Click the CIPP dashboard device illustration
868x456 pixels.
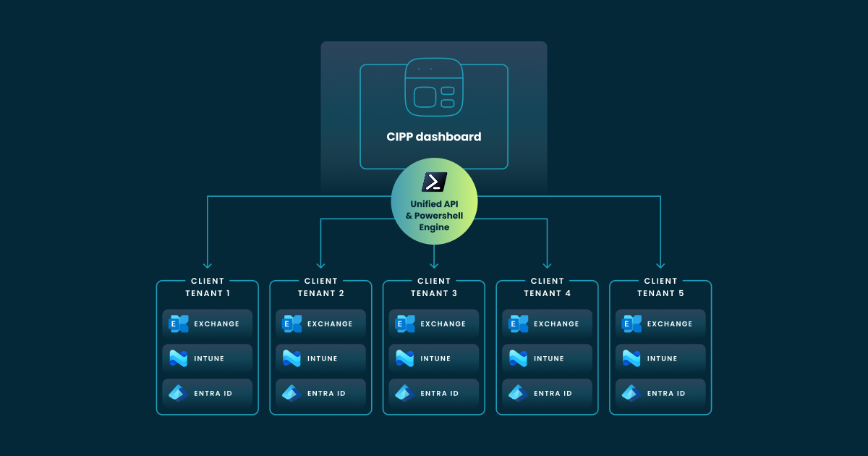(434, 88)
